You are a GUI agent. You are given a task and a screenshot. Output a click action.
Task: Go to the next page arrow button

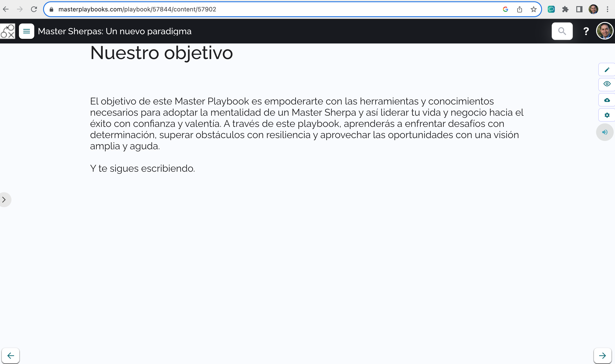coord(602,355)
